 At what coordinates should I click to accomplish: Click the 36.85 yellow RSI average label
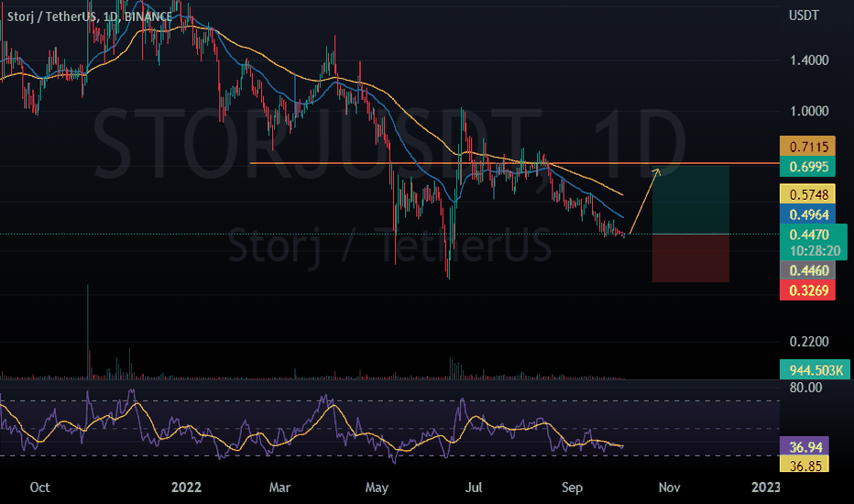click(805, 465)
